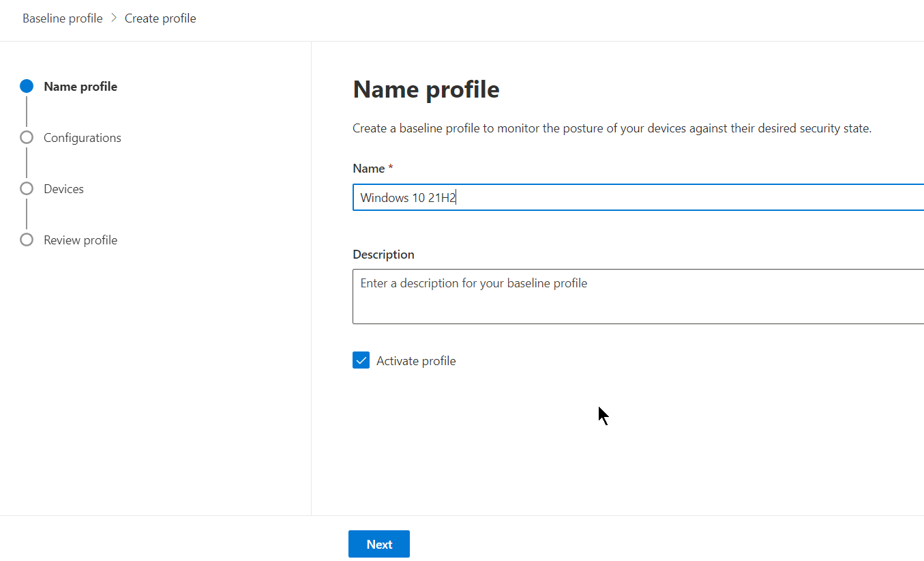This screenshot has height=561, width=924.
Task: Select the filled blue Name profile step circle
Action: tap(27, 86)
